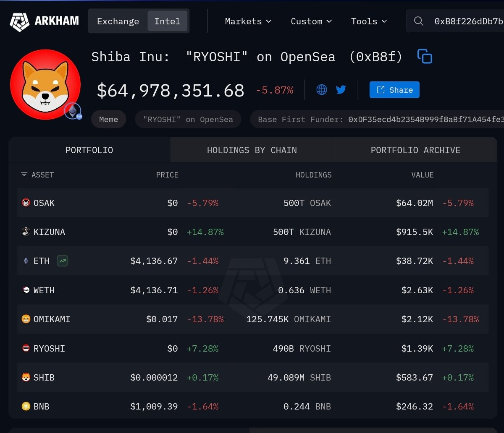504x433 pixels.
Task: Open the Twitter bird icon
Action: [x=341, y=89]
